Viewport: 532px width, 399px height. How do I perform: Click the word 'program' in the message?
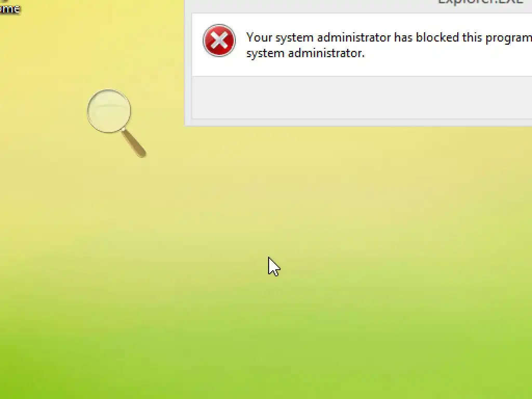pyautogui.click(x=509, y=38)
